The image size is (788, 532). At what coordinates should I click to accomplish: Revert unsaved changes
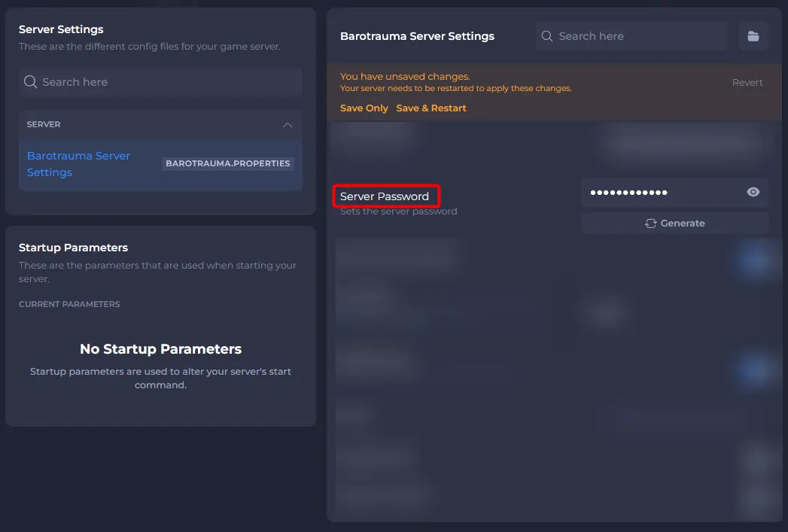coord(747,82)
